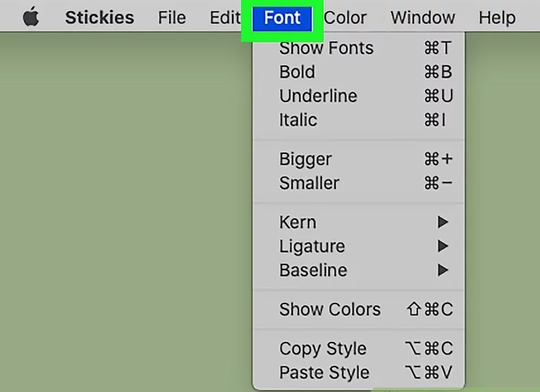The image size is (540, 392).
Task: Open the Edit menu
Action: tap(224, 17)
